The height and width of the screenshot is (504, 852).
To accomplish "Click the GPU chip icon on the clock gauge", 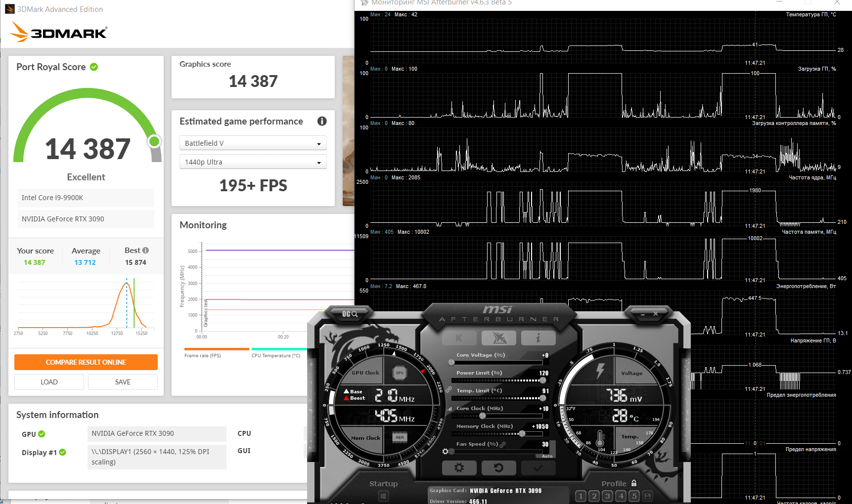I will click(400, 373).
